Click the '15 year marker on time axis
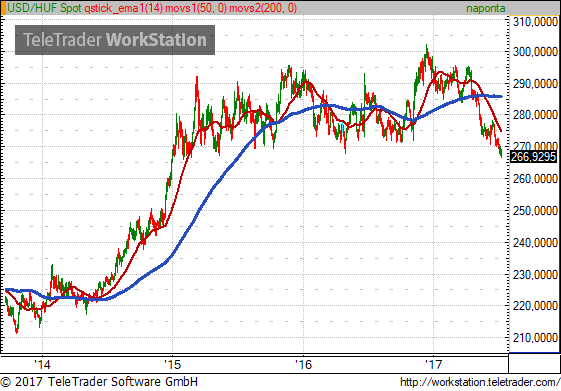This screenshot has height=391, width=561. (x=172, y=365)
